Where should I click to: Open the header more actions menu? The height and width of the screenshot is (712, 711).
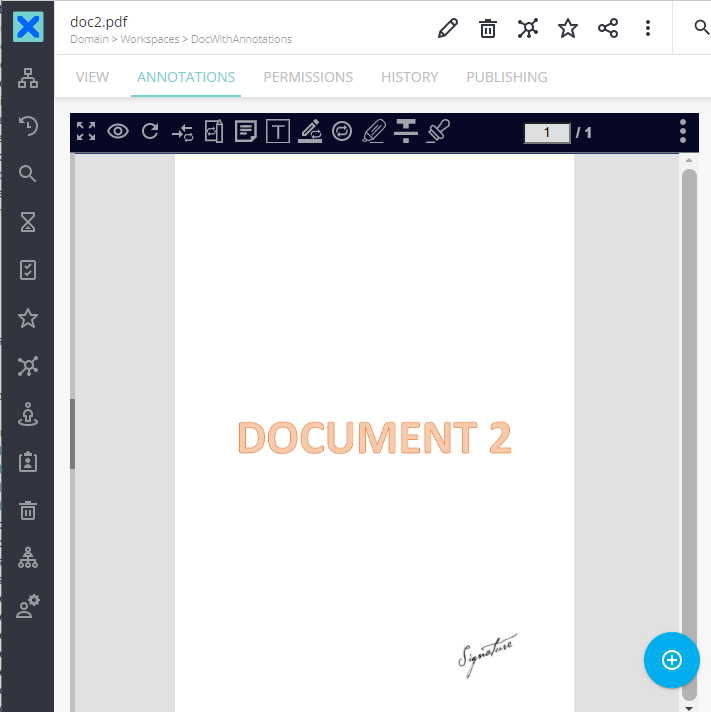(x=648, y=28)
